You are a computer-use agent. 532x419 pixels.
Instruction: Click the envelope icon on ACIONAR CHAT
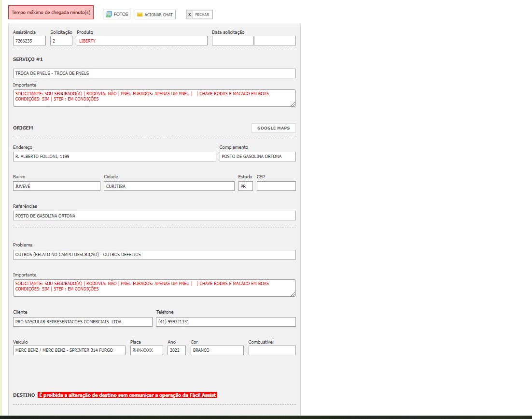pyautogui.click(x=140, y=14)
